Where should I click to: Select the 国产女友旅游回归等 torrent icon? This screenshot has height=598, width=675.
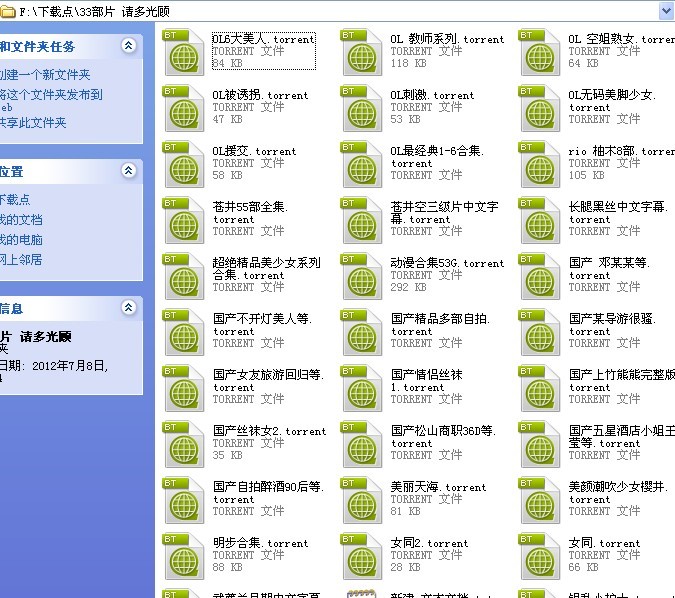184,388
